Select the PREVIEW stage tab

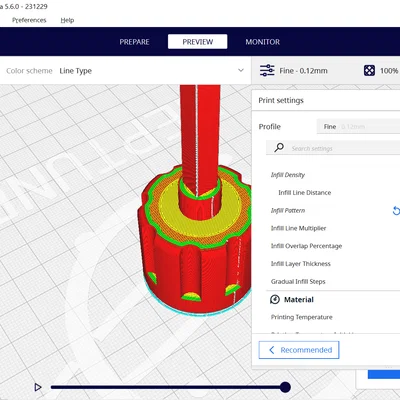coord(198,42)
